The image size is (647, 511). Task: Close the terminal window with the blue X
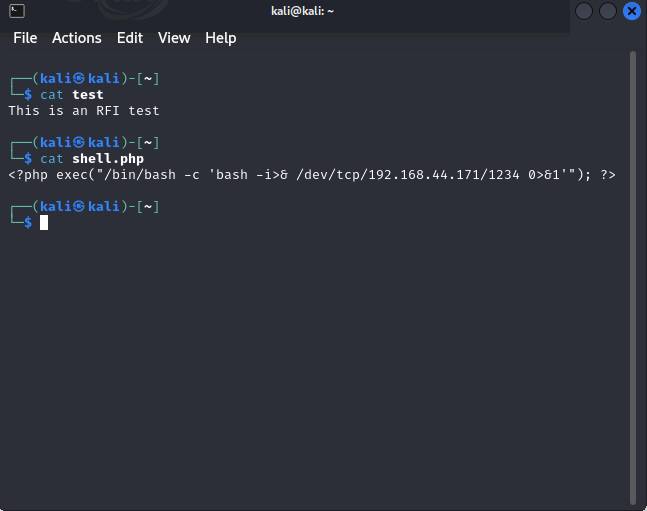(x=631, y=11)
